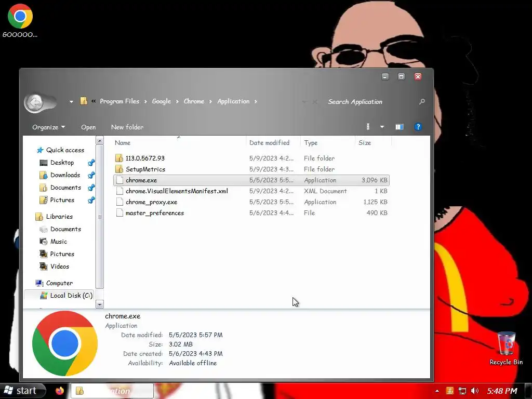
Task: Click the address bar folder icon
Action: (84, 101)
